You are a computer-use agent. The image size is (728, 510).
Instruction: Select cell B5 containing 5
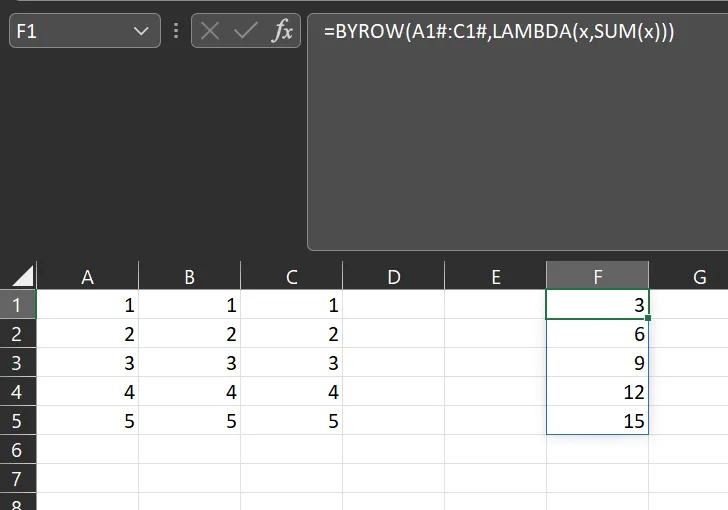189,420
